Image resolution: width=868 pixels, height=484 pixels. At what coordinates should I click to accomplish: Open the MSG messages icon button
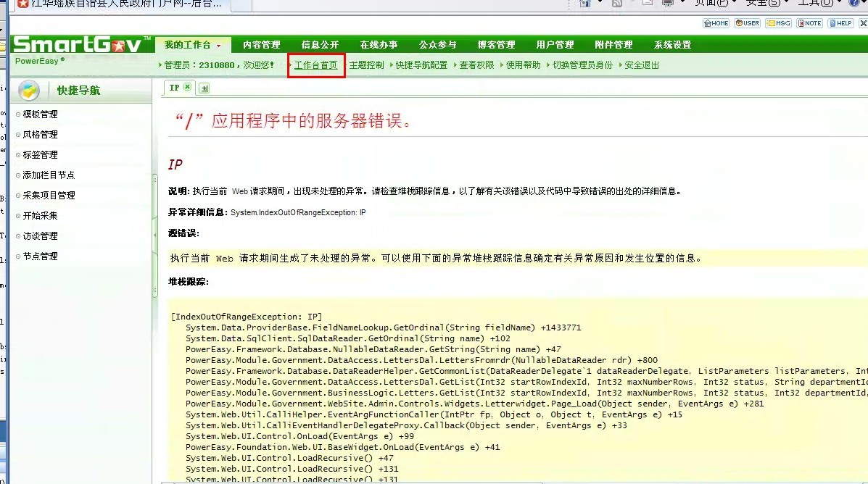click(779, 23)
